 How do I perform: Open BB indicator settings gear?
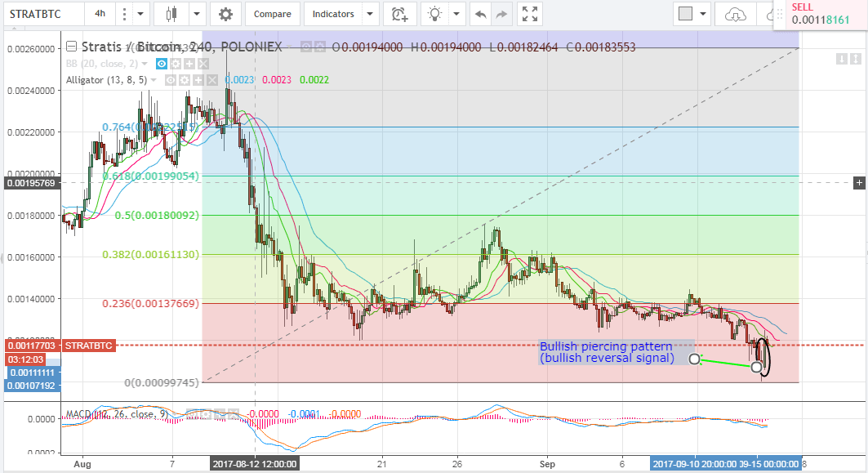coord(176,64)
